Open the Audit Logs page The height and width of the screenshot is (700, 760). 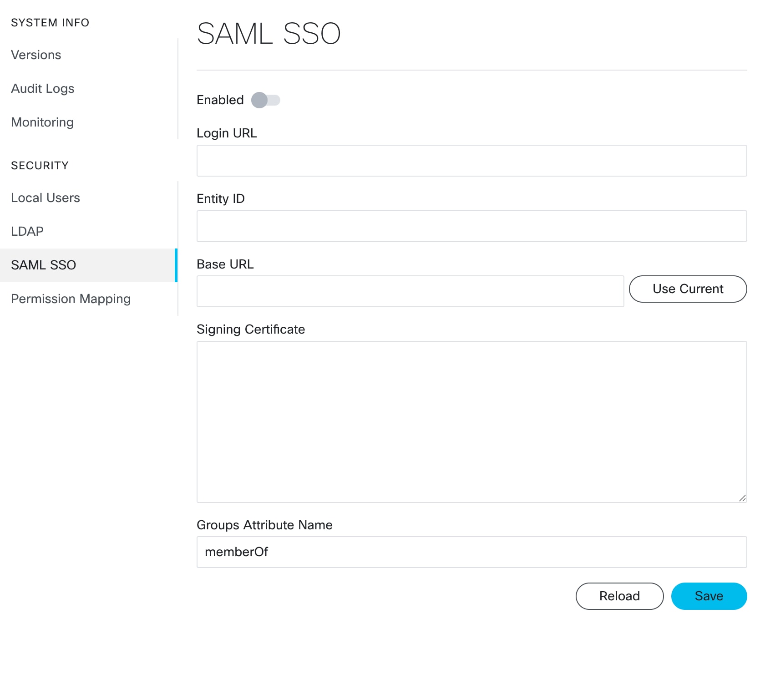pos(42,89)
